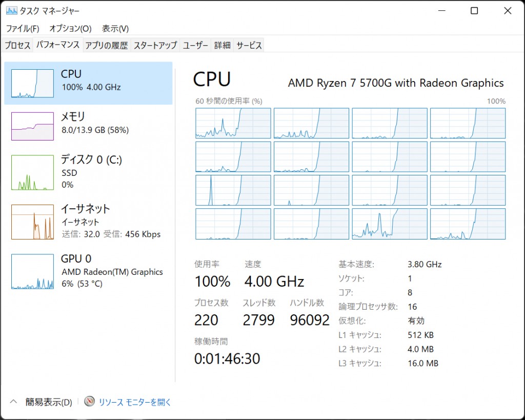Switch to the スタートアップ tab

[155, 46]
